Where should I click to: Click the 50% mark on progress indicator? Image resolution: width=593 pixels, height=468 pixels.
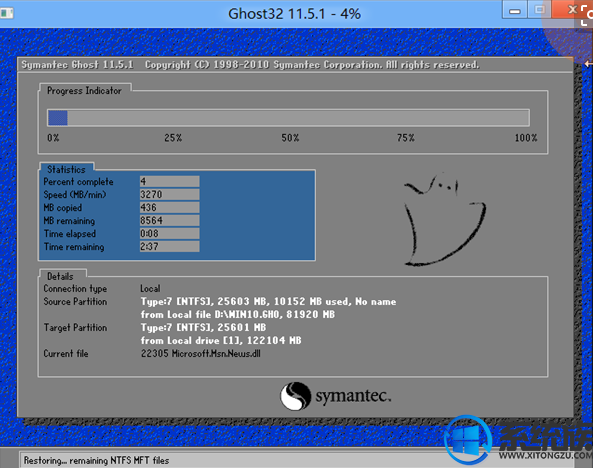[x=290, y=138]
